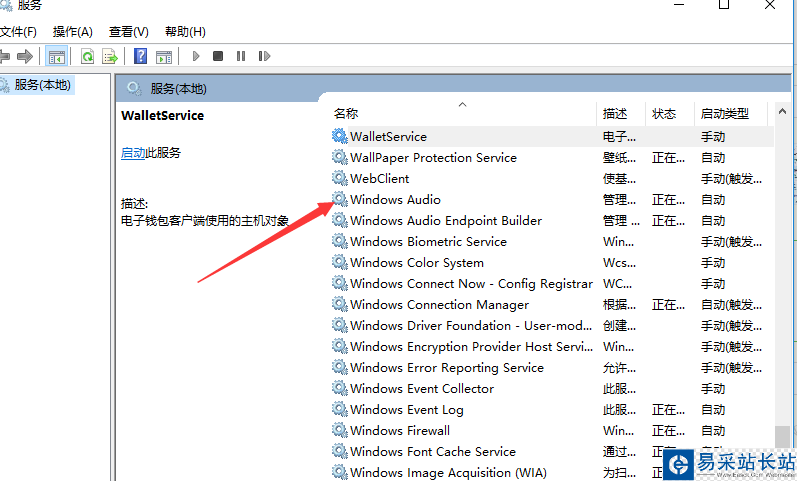Select Windows Connect Now - Config Registrar

click(552, 284)
